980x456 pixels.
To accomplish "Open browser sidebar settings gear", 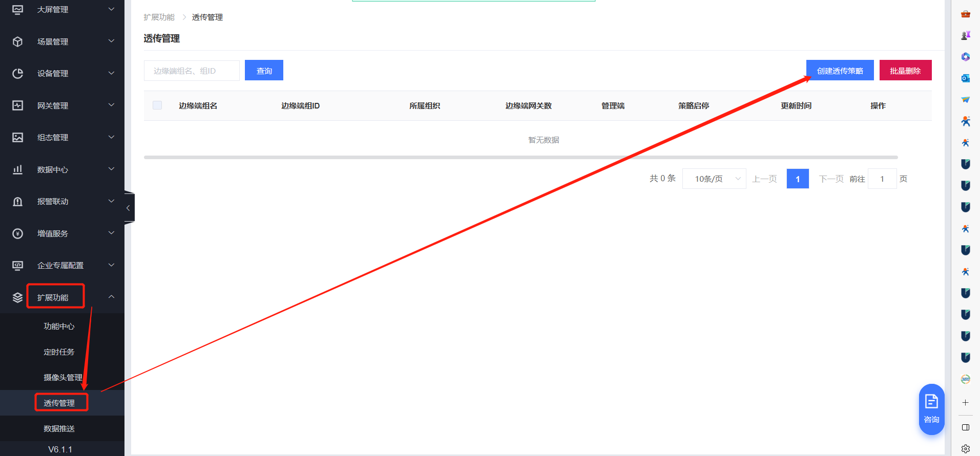I will click(965, 448).
